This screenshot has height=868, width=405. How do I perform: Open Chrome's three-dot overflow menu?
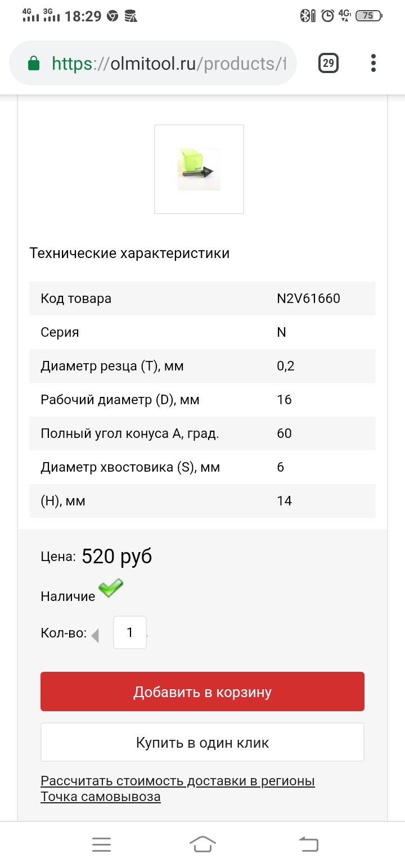373,63
